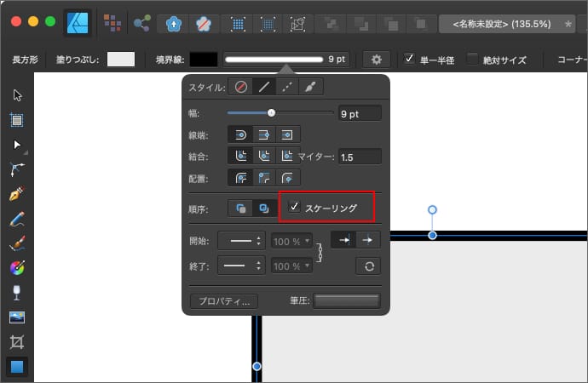Viewport: 588px width, 383px height.
Task: Toggle the 単一半径 checkbox
Action: pos(410,60)
